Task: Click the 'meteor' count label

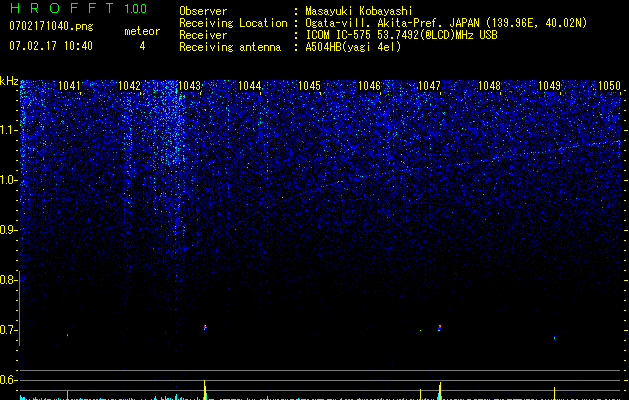Action: [x=142, y=31]
